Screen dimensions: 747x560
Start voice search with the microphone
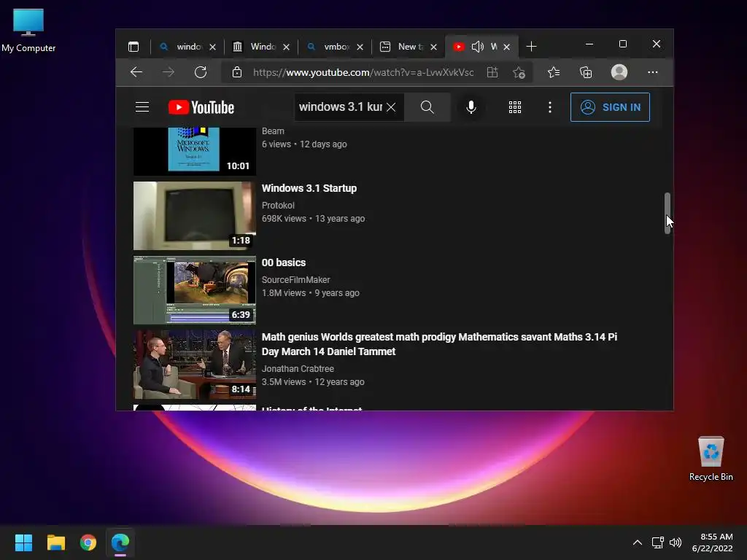[x=471, y=107]
